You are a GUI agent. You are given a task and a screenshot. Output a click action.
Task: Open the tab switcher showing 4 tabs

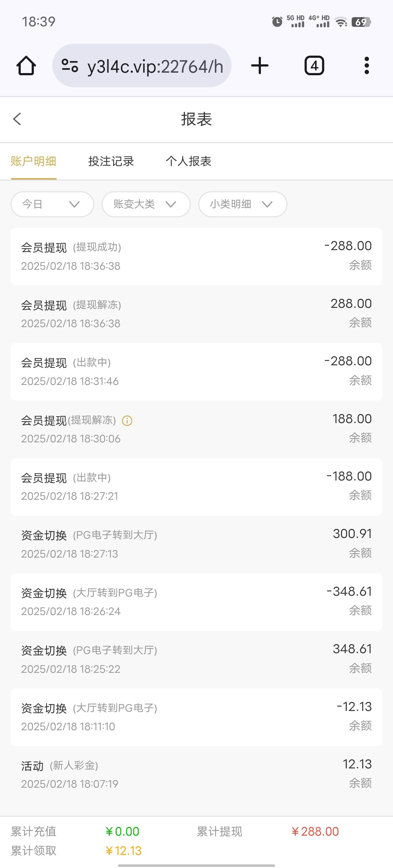(x=314, y=66)
